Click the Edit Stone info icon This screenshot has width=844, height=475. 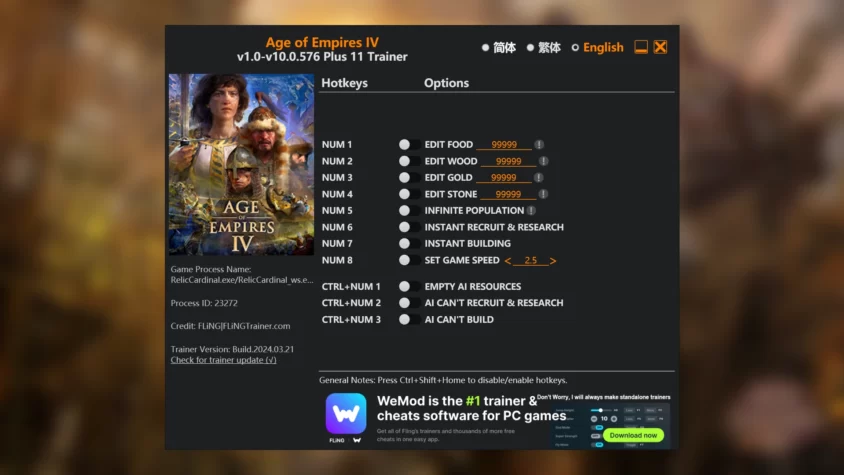pos(543,194)
